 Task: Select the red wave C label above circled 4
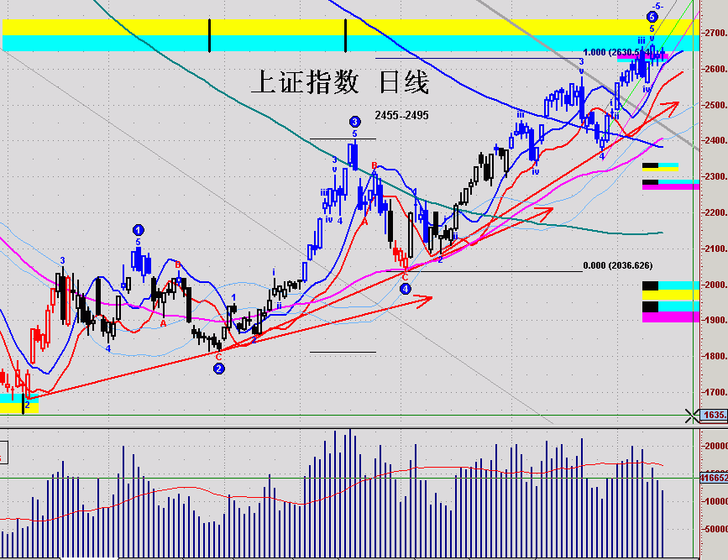pyautogui.click(x=404, y=275)
